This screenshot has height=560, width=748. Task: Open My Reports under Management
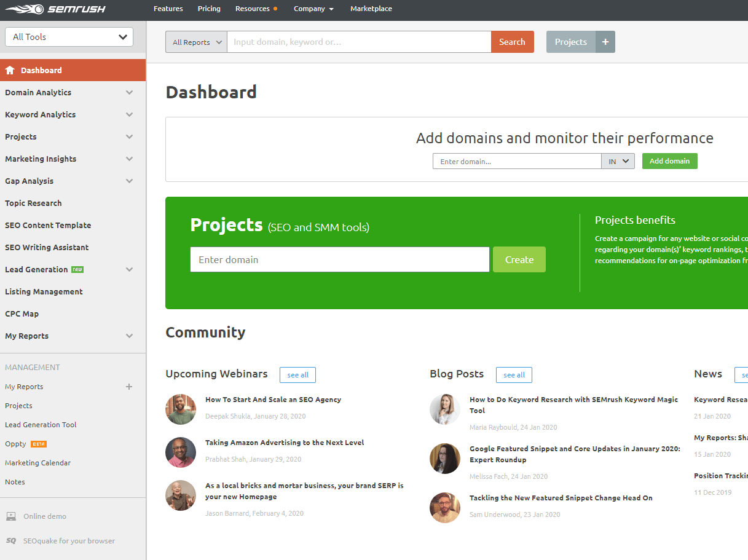tap(24, 387)
